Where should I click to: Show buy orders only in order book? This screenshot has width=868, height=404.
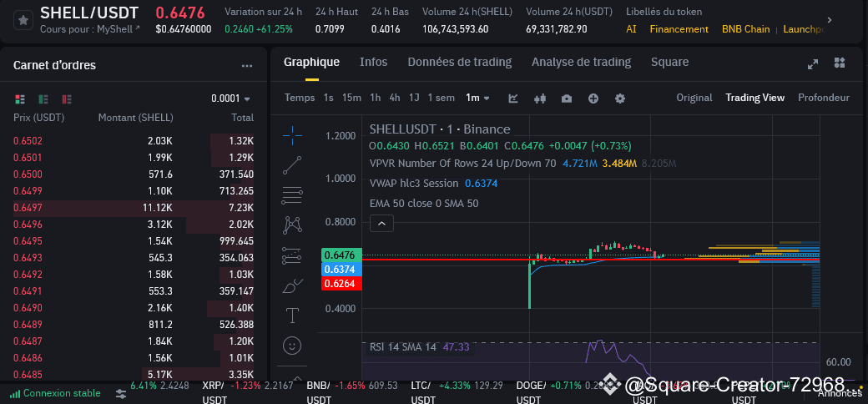coord(43,99)
